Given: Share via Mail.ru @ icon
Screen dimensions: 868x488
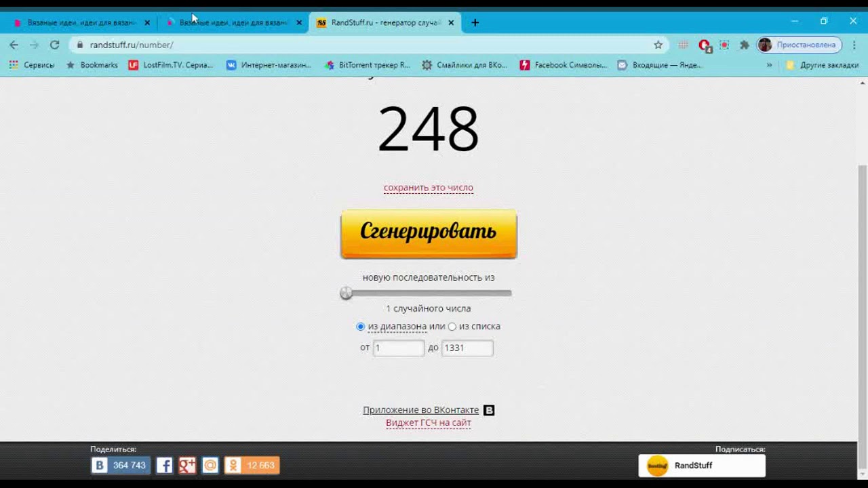Looking at the screenshot, I should (x=210, y=465).
